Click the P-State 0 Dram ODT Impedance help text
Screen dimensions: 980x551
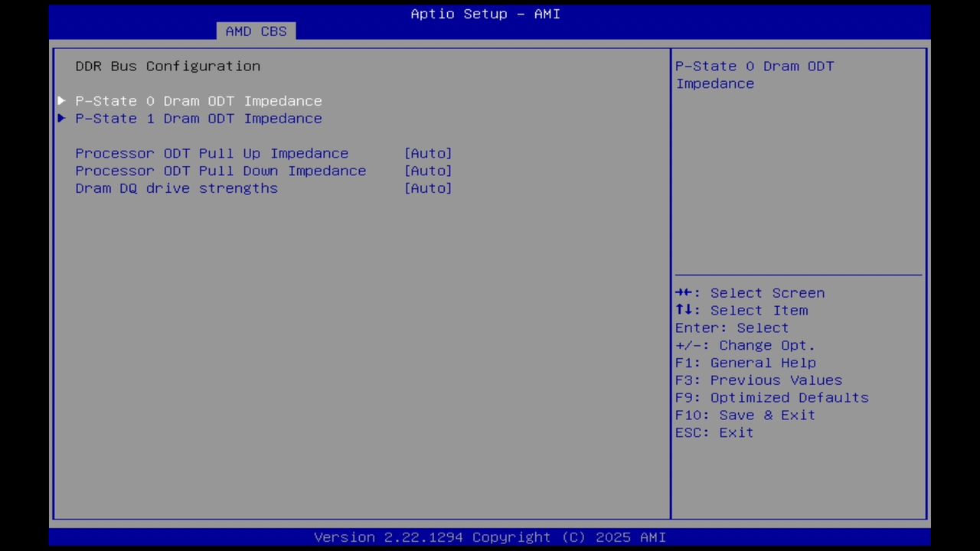point(754,74)
